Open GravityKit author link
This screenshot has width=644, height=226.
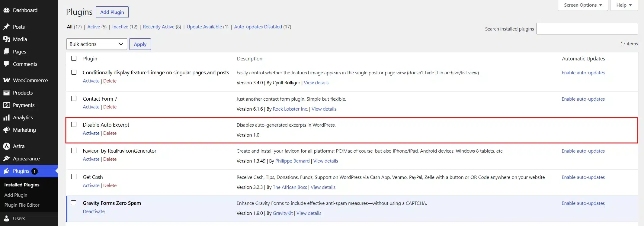pos(283,213)
